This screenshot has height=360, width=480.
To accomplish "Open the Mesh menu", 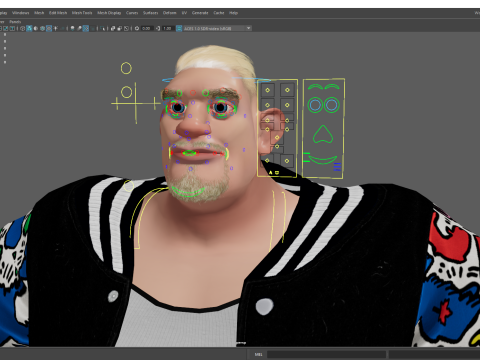I will 39,13.
